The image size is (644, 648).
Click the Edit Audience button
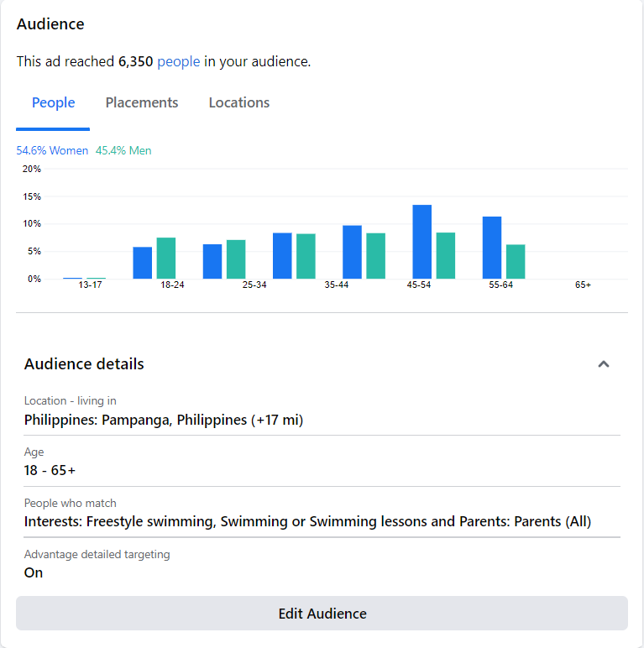point(322,614)
